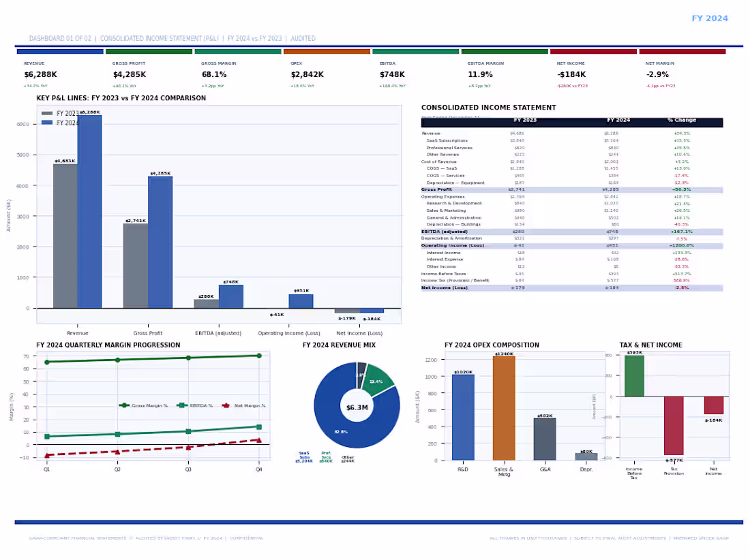This screenshot has width=750, height=560.
Task: Click the 'FY 2024 OPEX COMPOSITION' heading
Action: point(492,345)
